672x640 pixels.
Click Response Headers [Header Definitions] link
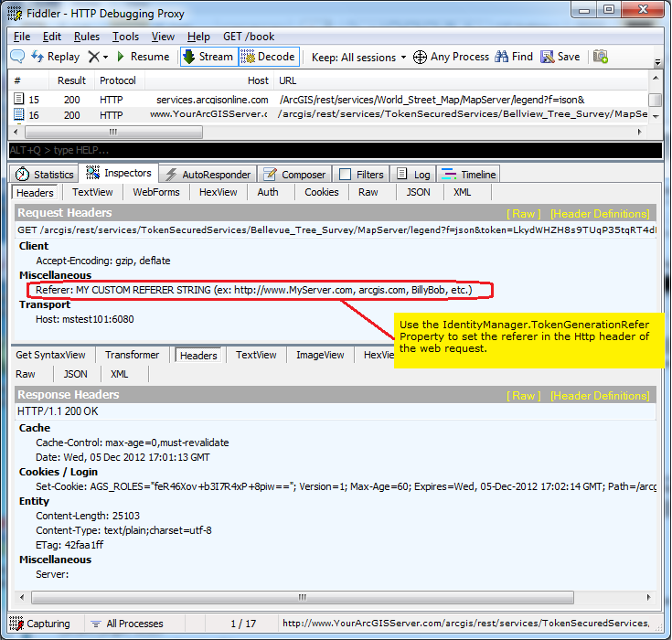click(600, 395)
